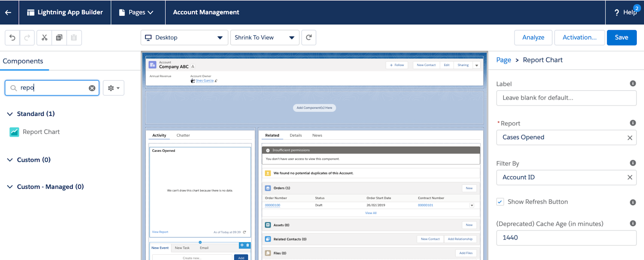Click info icon for Show Refresh Button
The width and height of the screenshot is (644, 260).
point(633,202)
